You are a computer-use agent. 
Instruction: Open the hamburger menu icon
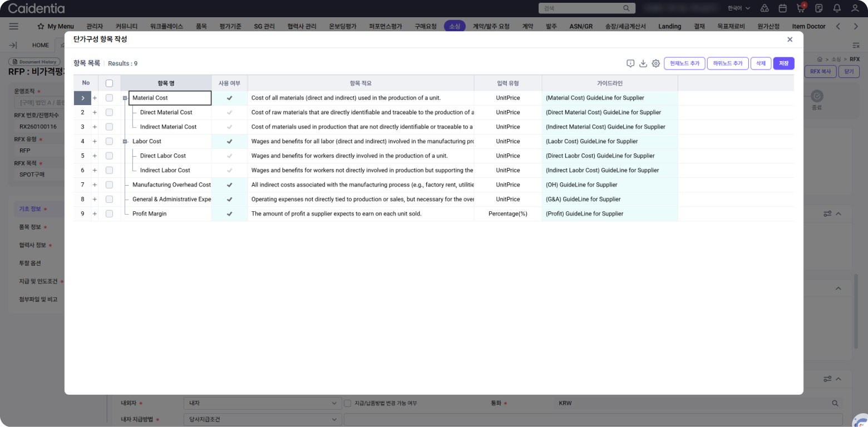point(14,26)
